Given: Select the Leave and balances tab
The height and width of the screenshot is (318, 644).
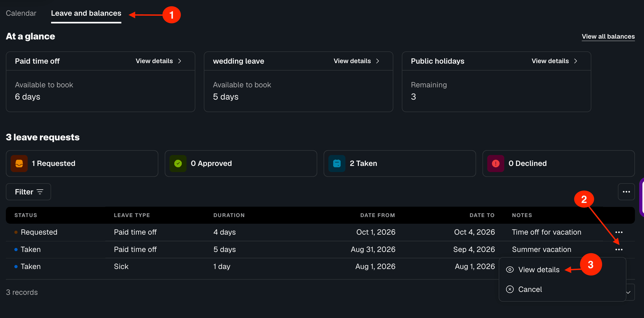Looking at the screenshot, I should (86, 13).
